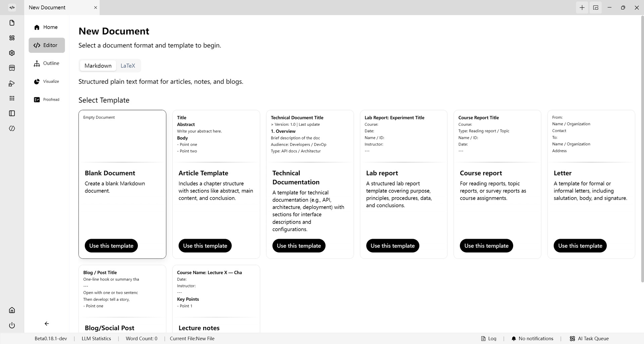
Task: Click the "Select Template" heading
Action: pyautogui.click(x=104, y=100)
